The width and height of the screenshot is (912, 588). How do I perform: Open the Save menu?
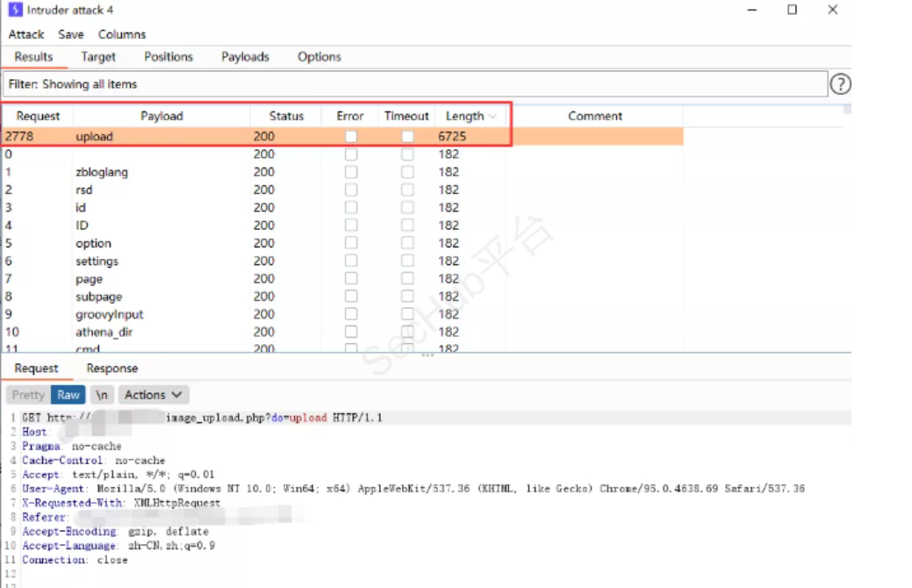point(71,34)
